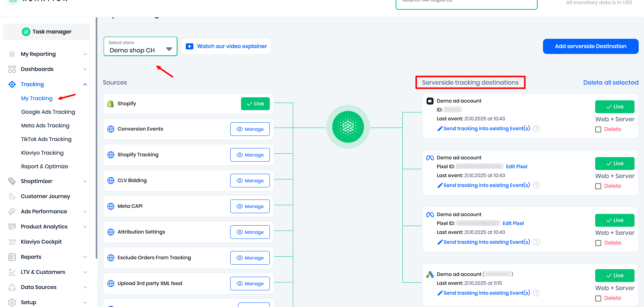This screenshot has width=644, height=307.
Task: Expand the My Reporting section chevron
Action: [85, 54]
